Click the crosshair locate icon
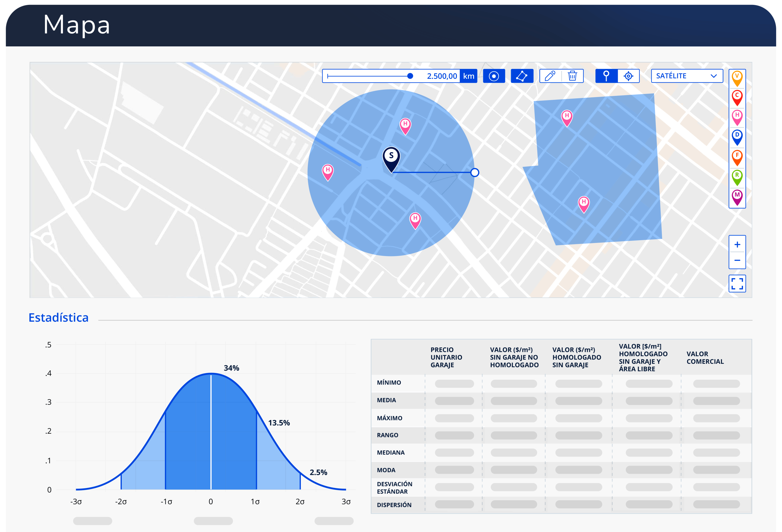This screenshot has height=532, width=782. pyautogui.click(x=628, y=76)
